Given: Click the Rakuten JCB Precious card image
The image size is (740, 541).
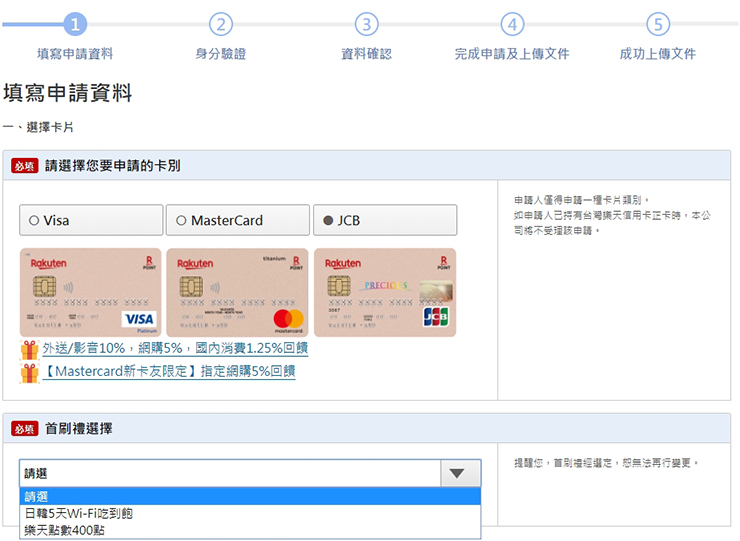Looking at the screenshot, I should click(385, 292).
